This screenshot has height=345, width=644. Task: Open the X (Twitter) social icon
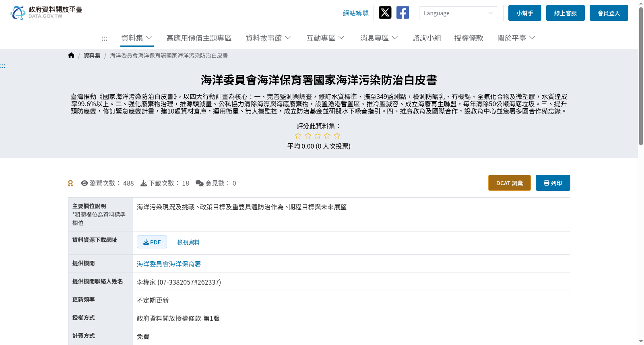tap(385, 12)
